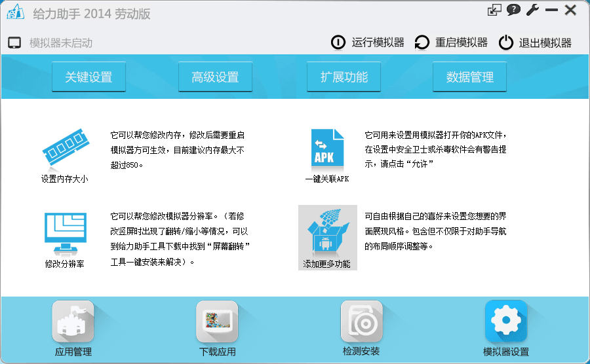The width and height of the screenshot is (590, 364).
Task: Open 应用管理 at the bottom bar
Action: [73, 322]
